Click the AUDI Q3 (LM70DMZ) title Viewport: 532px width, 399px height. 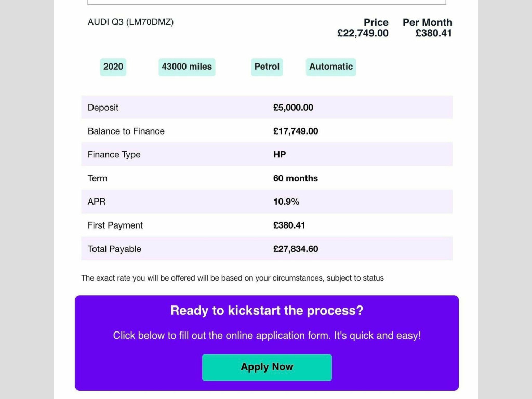130,22
